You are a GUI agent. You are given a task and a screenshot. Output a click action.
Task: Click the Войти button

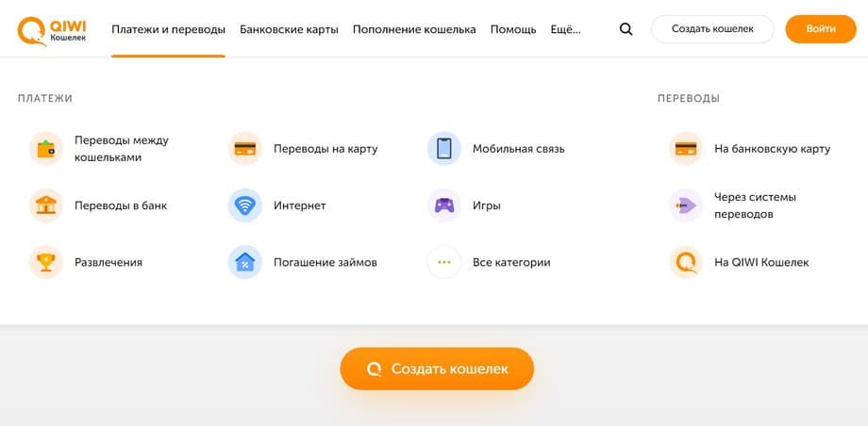coord(821,29)
